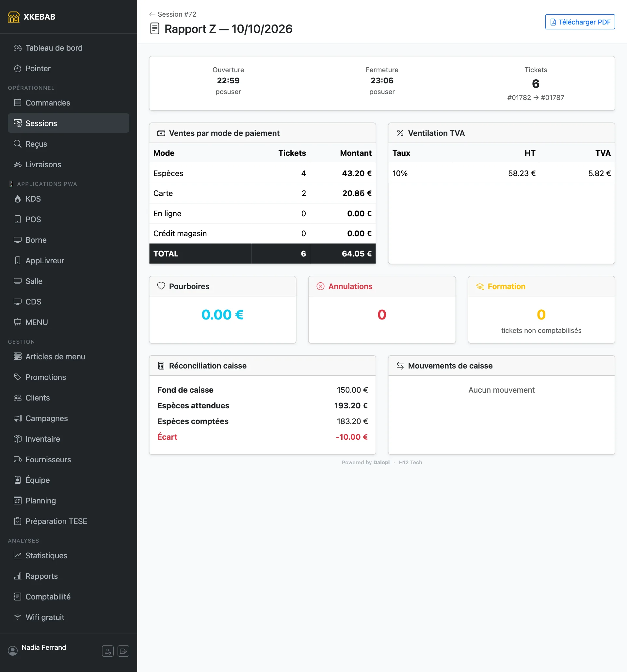Click the logout icon beside Nadia Ferrand
This screenshot has width=627, height=672.
click(123, 651)
